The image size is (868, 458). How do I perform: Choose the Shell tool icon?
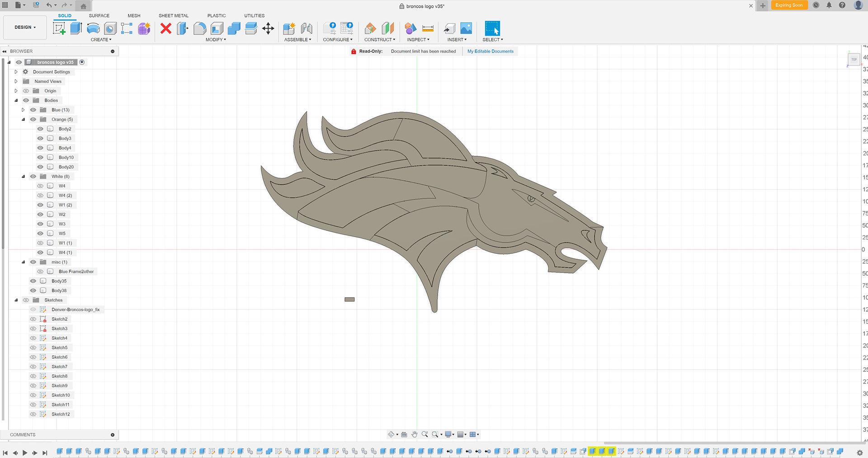217,28
